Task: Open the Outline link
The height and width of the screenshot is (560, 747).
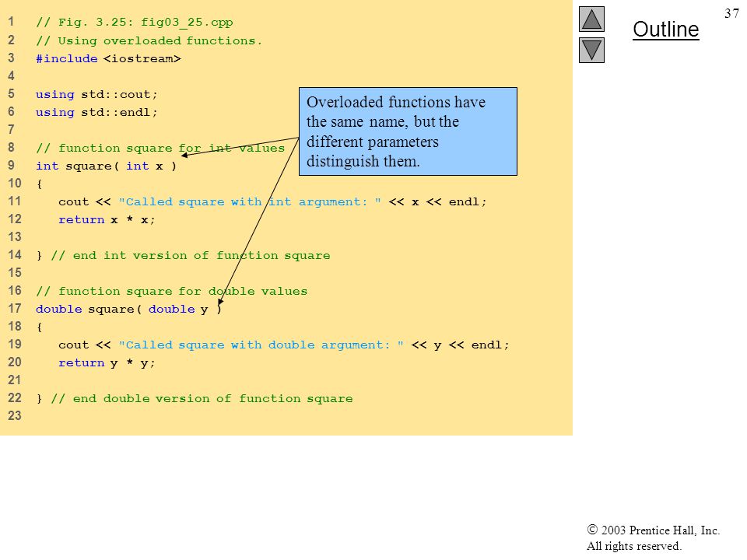Action: click(665, 30)
